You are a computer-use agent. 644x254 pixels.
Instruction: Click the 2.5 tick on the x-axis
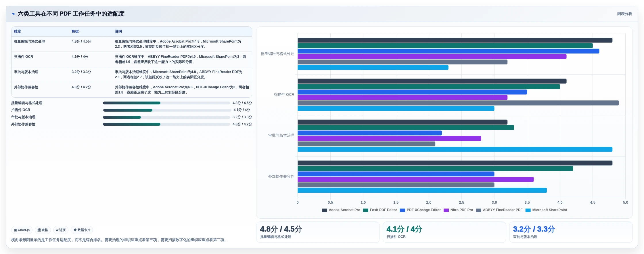[x=461, y=203]
